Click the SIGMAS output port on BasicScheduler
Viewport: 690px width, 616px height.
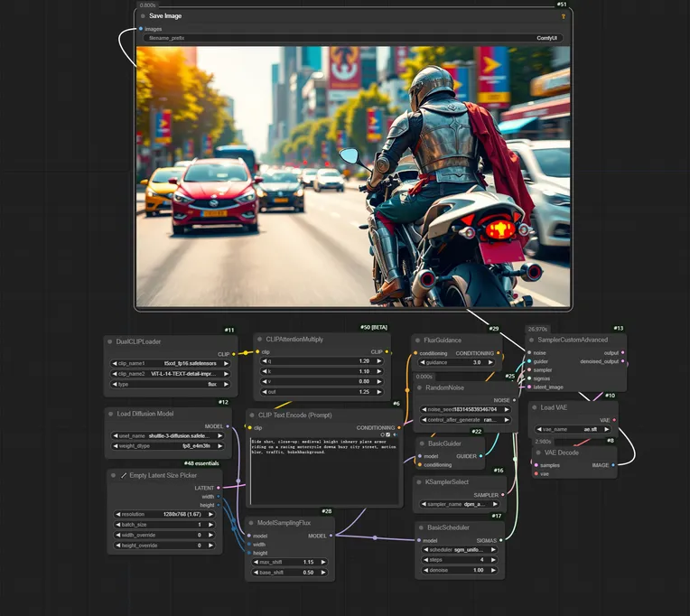(500, 540)
